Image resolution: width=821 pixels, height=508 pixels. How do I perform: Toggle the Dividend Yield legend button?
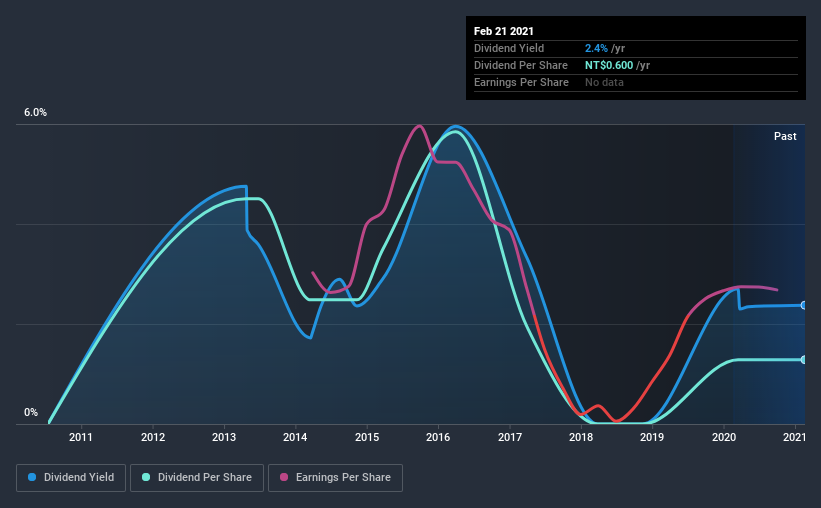pos(71,478)
